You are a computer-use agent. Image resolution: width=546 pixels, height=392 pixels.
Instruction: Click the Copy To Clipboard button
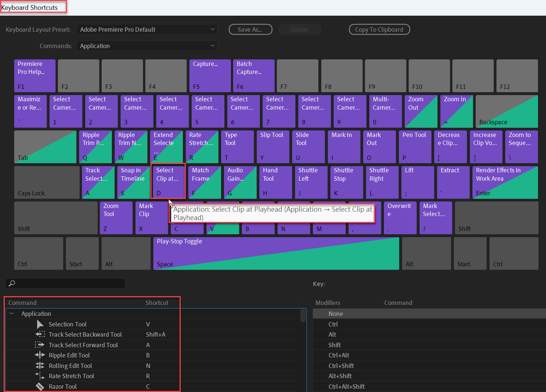(x=379, y=30)
